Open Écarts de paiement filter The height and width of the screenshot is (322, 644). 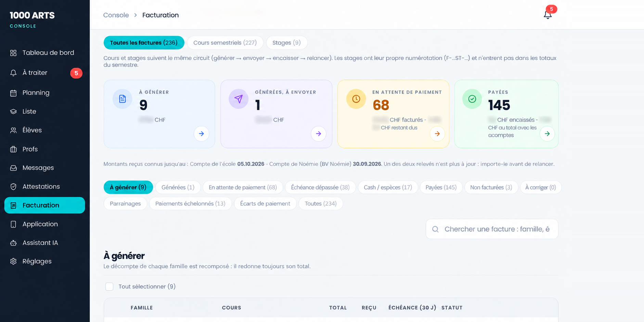tap(265, 204)
